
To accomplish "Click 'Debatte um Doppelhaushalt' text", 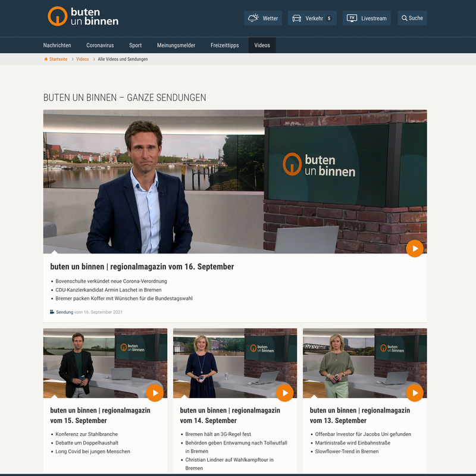I will tap(87, 443).
